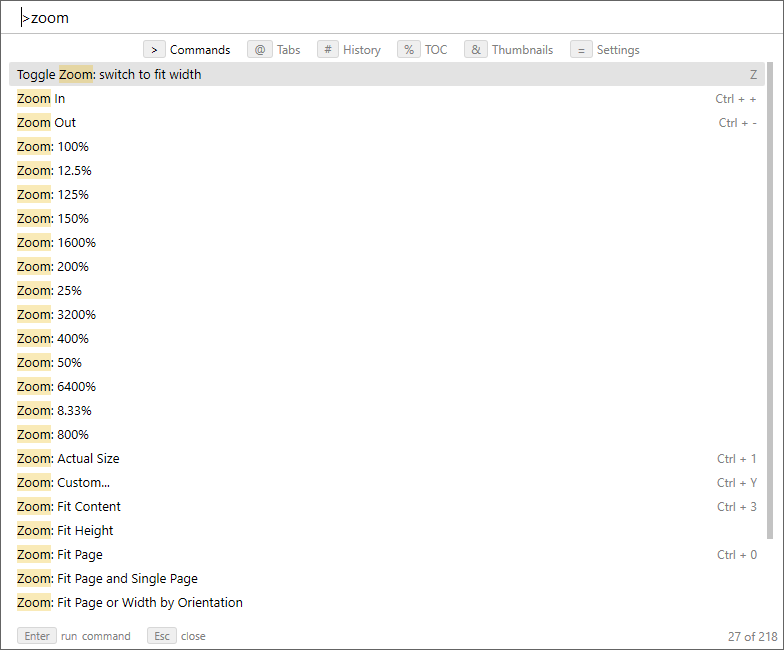Click the Esc close key button
This screenshot has width=784, height=650.
coord(162,636)
